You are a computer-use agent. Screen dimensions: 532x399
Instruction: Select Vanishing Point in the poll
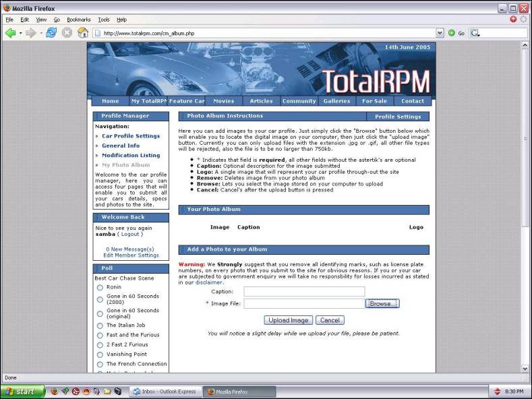(100, 355)
